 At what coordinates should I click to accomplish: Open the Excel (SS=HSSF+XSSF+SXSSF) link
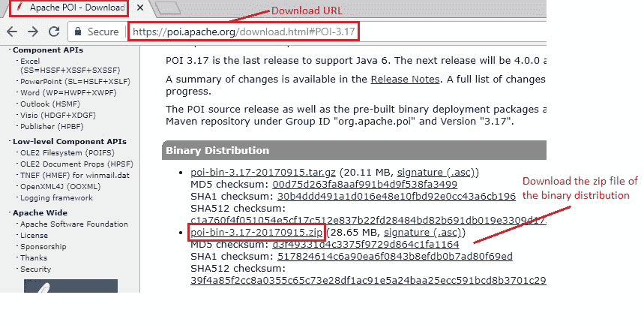(70, 66)
